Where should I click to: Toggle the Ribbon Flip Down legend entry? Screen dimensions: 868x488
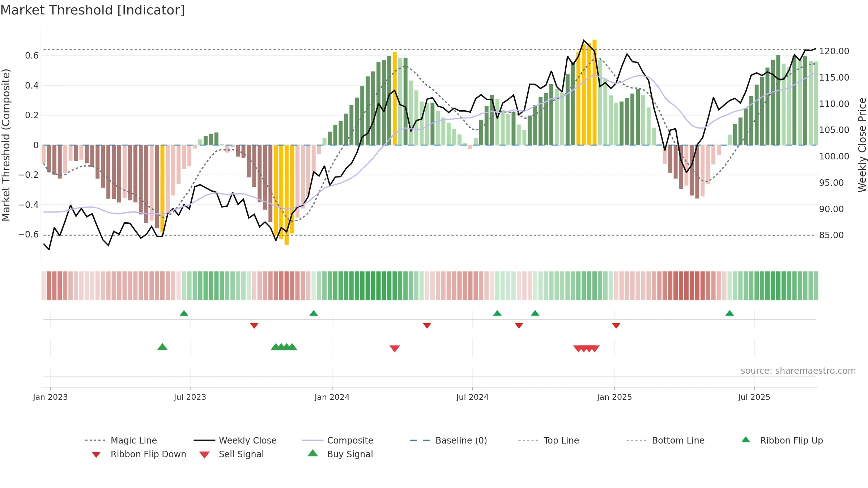139,454
